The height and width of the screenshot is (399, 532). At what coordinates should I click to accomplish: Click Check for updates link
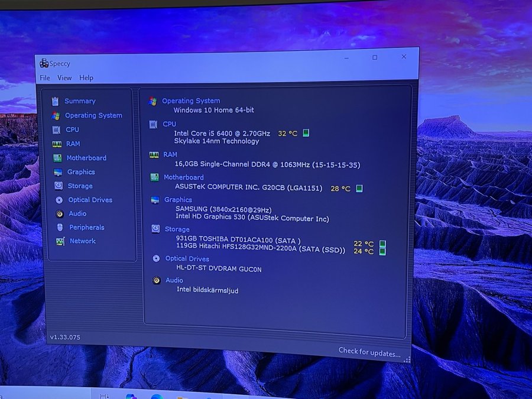tap(369, 352)
